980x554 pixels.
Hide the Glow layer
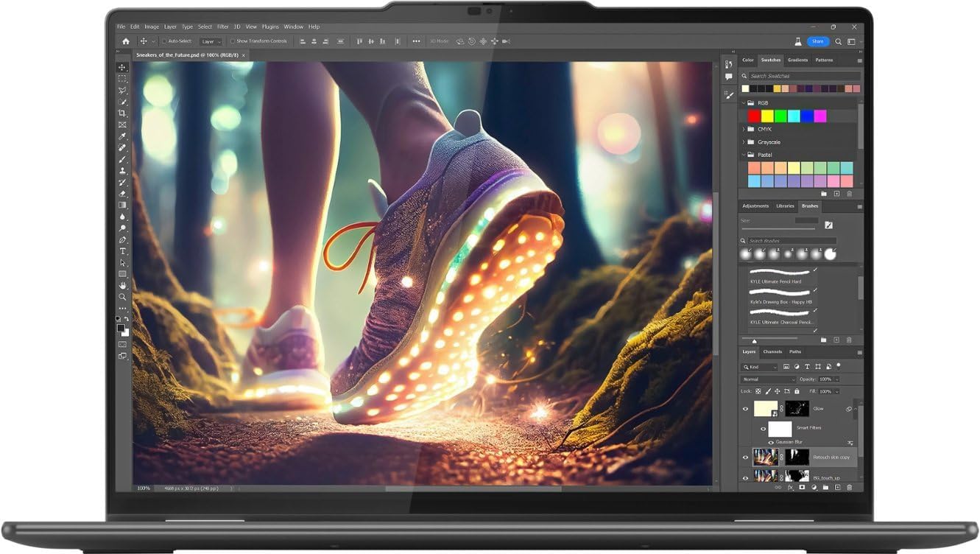tap(745, 408)
